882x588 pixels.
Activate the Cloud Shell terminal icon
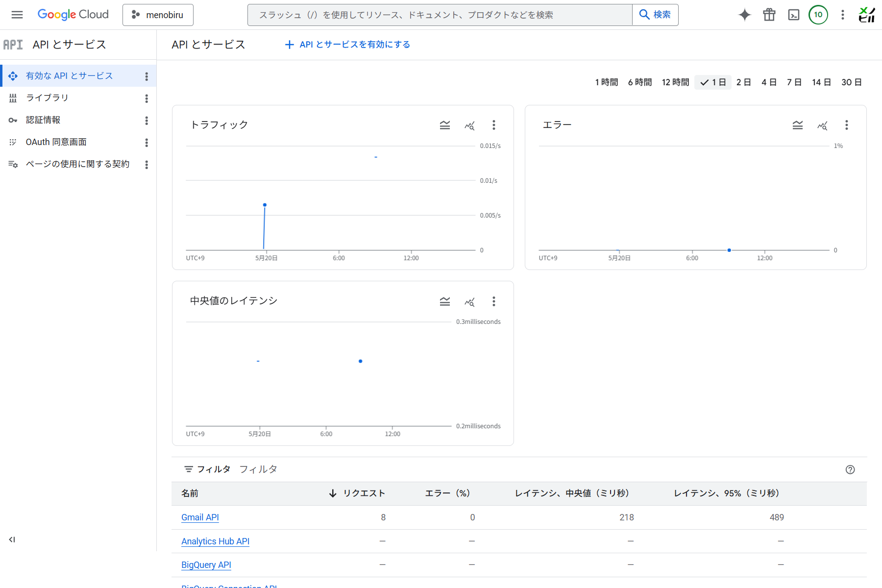coord(794,15)
